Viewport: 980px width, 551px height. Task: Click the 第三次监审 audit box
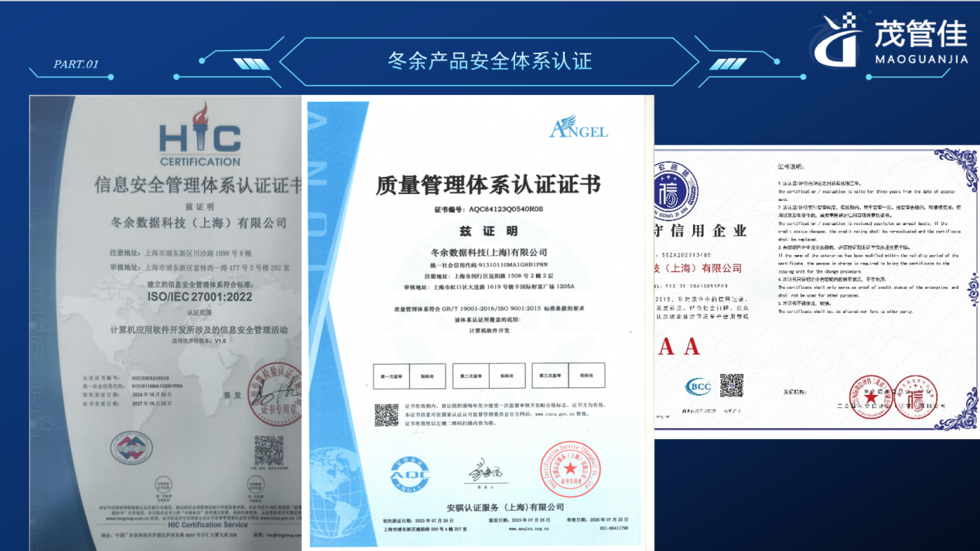550,376
